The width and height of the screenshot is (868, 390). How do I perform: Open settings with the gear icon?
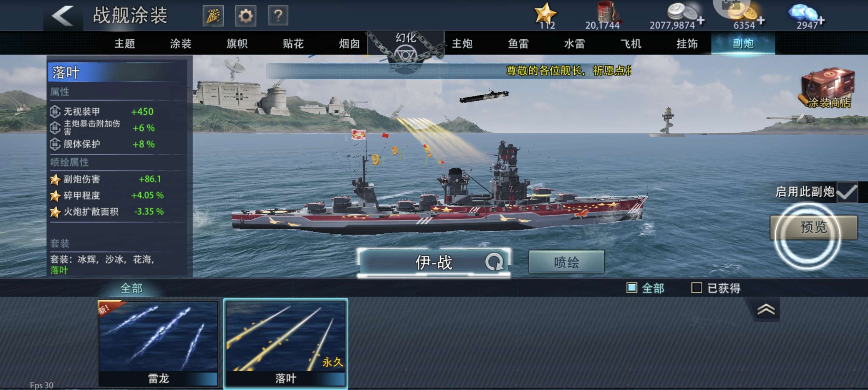[246, 16]
